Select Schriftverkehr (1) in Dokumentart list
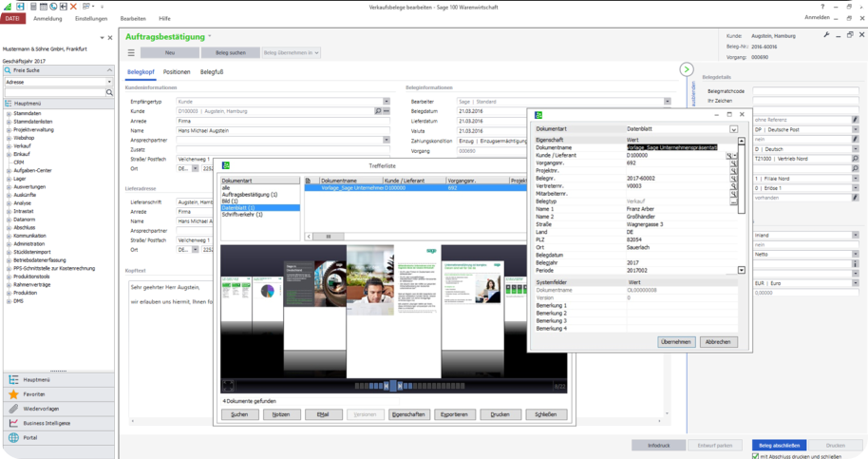Image resolution: width=868 pixels, height=459 pixels. (242, 214)
